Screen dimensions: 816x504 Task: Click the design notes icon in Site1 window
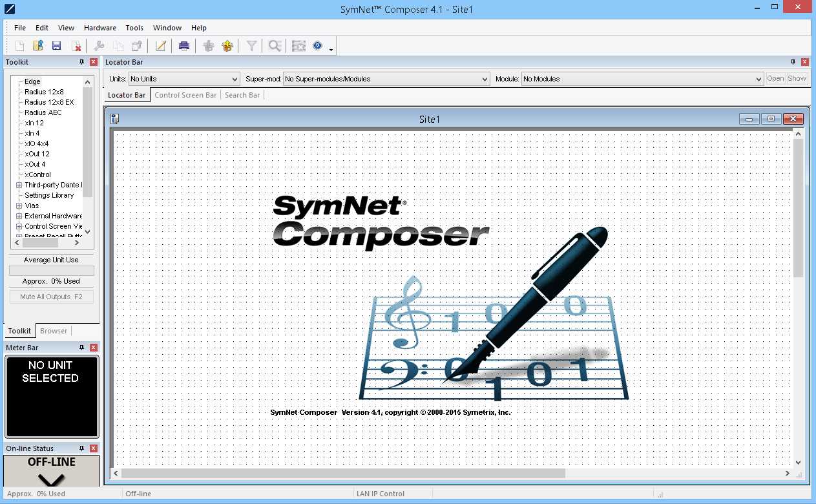click(x=115, y=119)
